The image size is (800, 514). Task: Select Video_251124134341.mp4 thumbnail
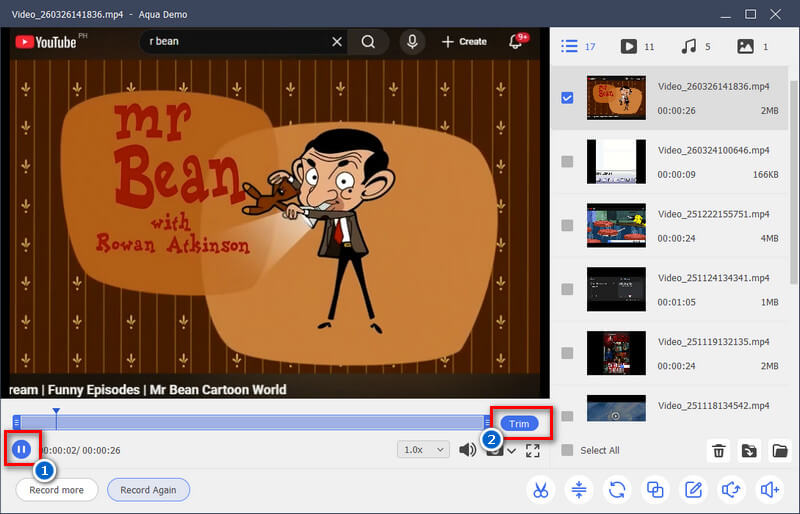point(616,289)
